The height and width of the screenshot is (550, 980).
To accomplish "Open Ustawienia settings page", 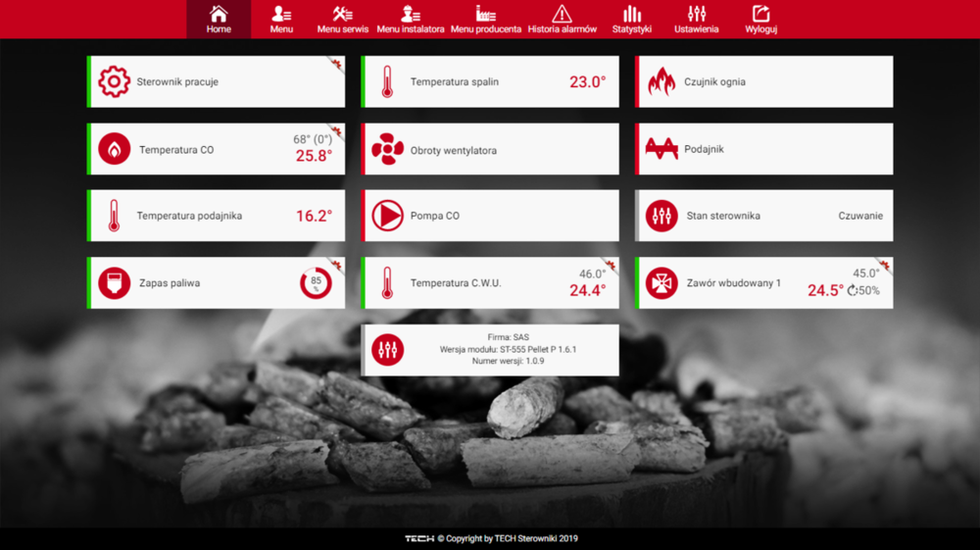I will point(696,19).
